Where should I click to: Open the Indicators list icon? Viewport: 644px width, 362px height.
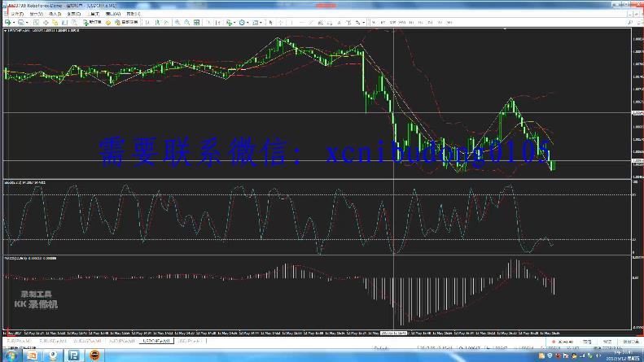pos(229,23)
